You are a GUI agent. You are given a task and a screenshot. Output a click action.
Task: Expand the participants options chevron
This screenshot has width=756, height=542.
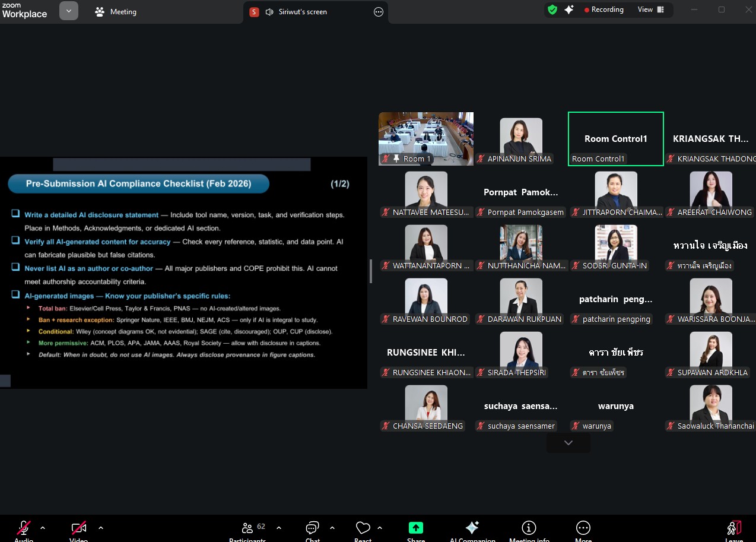[x=279, y=527]
